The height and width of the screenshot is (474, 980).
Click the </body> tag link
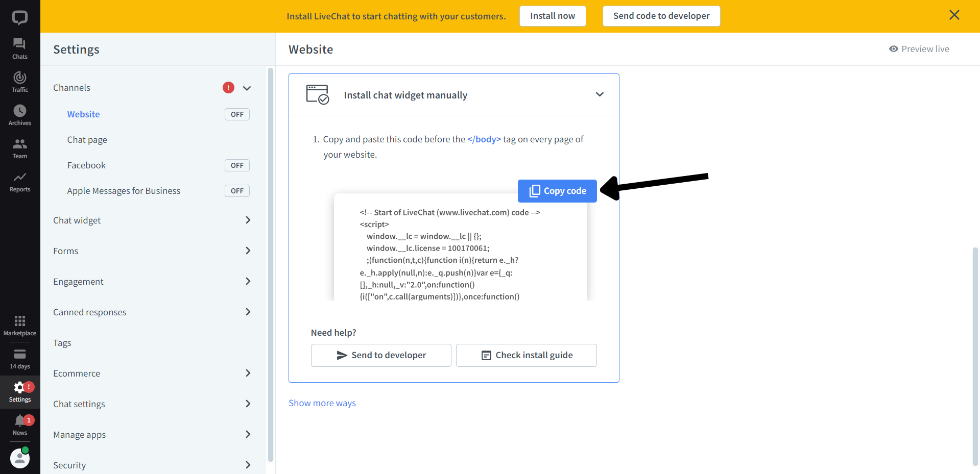(x=484, y=139)
